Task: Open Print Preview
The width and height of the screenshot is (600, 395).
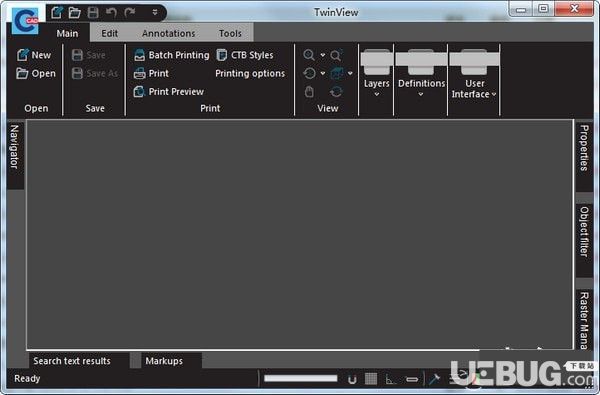Action: [x=169, y=92]
